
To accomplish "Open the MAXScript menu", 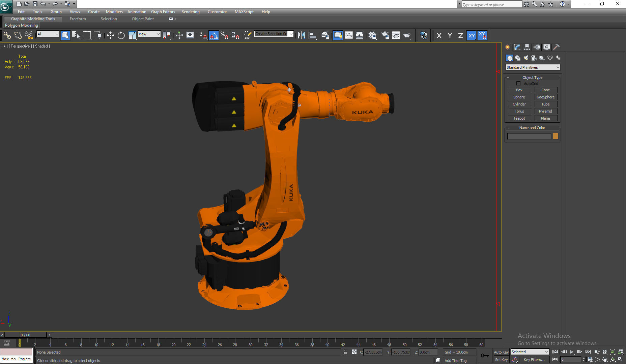I will click(x=244, y=12).
